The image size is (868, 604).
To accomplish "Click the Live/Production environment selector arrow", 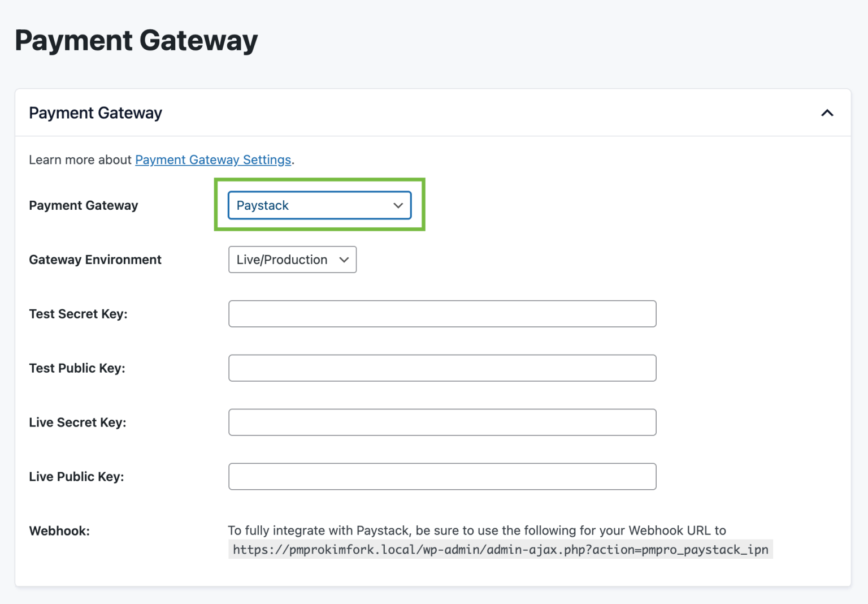I will 344,260.
